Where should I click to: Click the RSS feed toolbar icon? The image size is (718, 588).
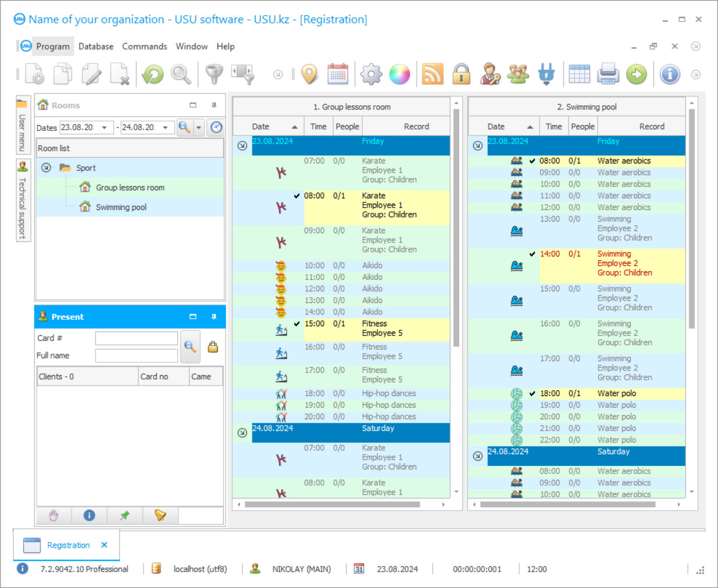(x=432, y=74)
